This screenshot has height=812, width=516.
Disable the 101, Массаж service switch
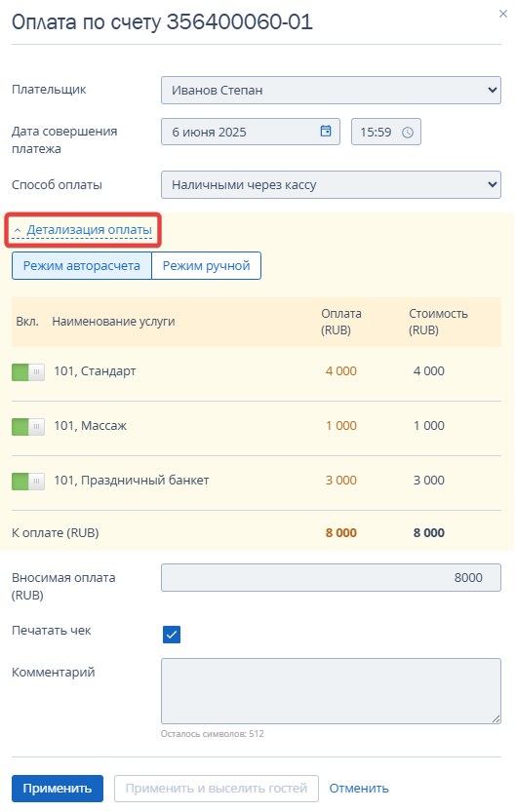pos(28,427)
